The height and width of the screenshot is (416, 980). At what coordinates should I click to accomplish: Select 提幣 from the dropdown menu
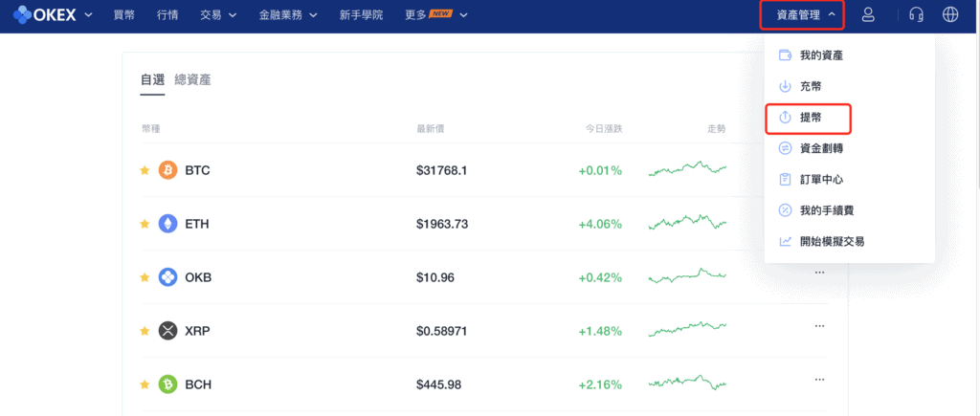(x=809, y=118)
